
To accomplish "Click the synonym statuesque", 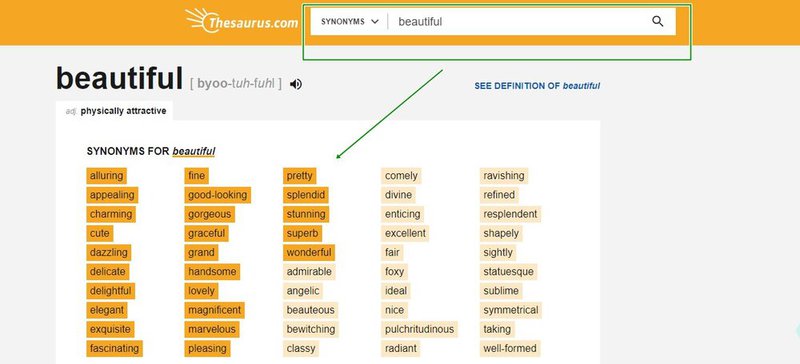I will (x=509, y=272).
